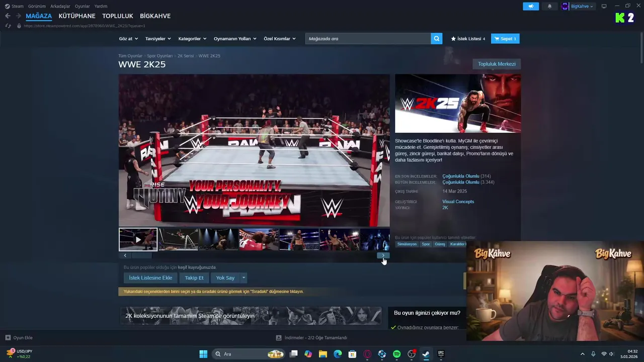Open the Görünüm menu
The height and width of the screenshot is (362, 644).
click(x=37, y=6)
